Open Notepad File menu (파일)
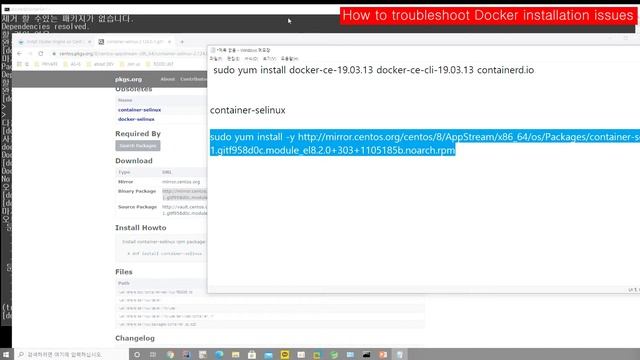 [x=216, y=59]
